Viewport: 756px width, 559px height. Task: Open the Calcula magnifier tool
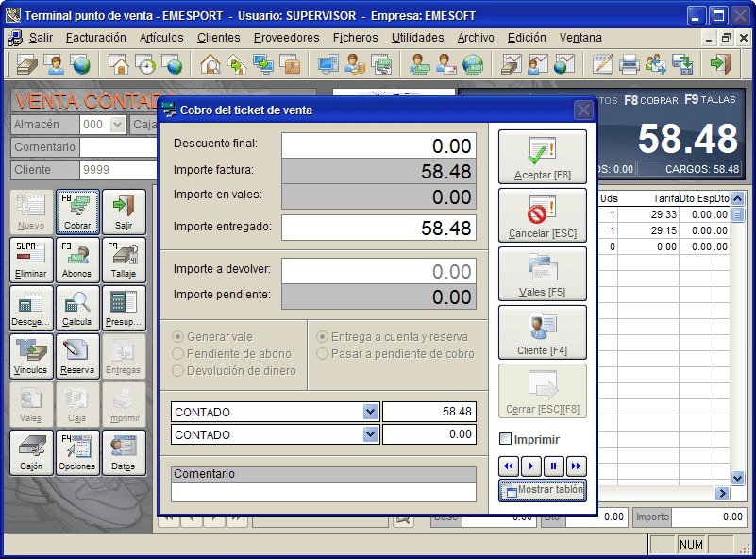point(77,308)
